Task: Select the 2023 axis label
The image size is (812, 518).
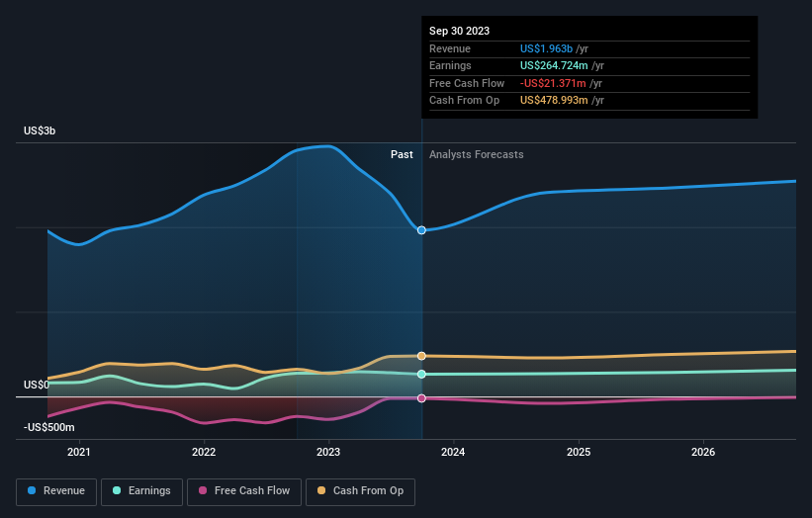Action: [x=328, y=452]
